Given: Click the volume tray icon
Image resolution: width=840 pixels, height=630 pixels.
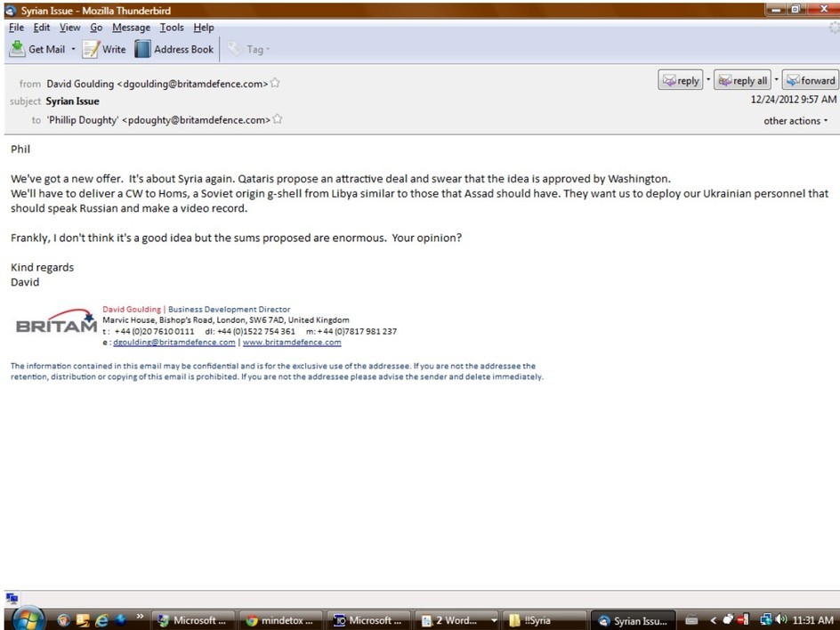Looking at the screenshot, I should point(781,620).
